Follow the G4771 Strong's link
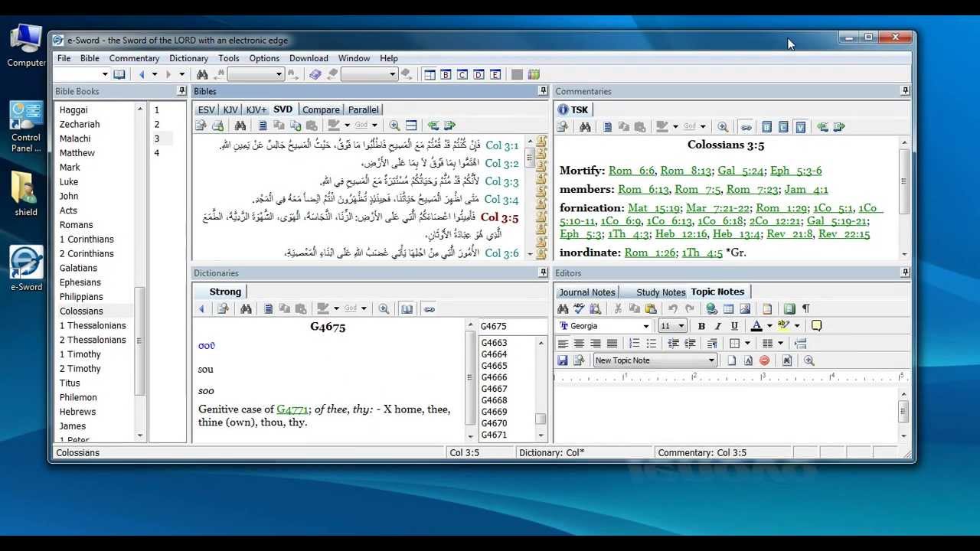This screenshot has width=980, height=551. click(292, 409)
